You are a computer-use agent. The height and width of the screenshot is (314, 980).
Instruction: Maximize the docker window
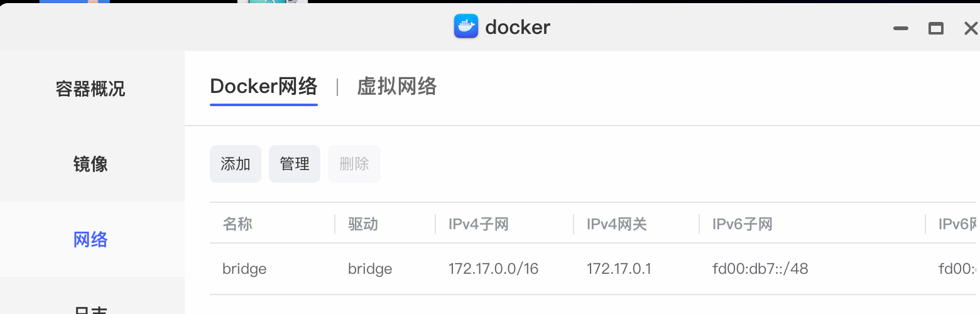pos(936,28)
